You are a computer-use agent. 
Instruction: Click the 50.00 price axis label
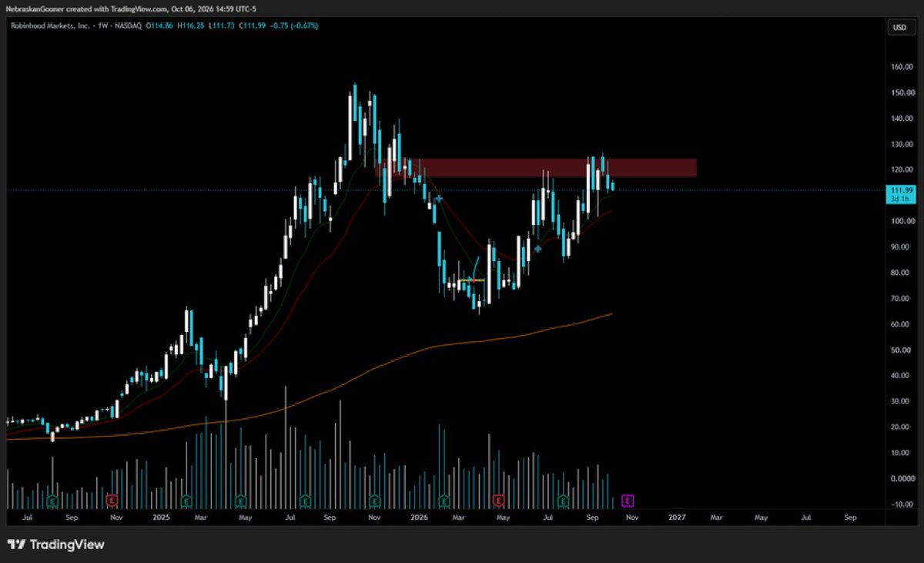tap(901, 350)
